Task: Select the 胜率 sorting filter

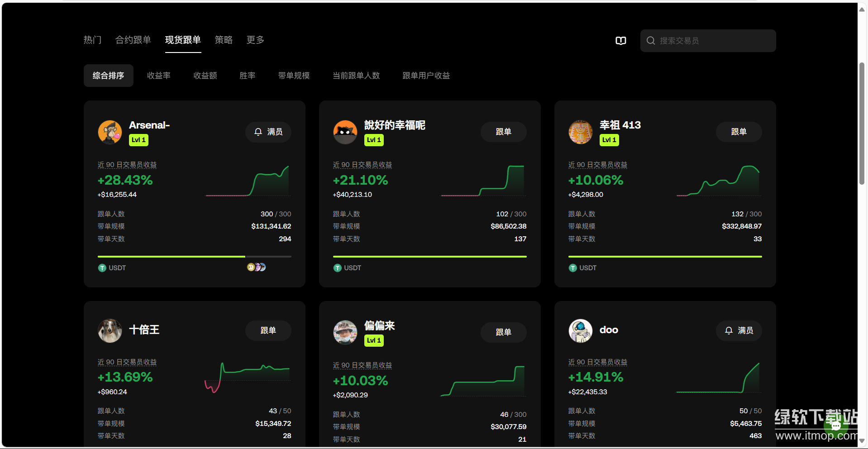Action: 248,76
